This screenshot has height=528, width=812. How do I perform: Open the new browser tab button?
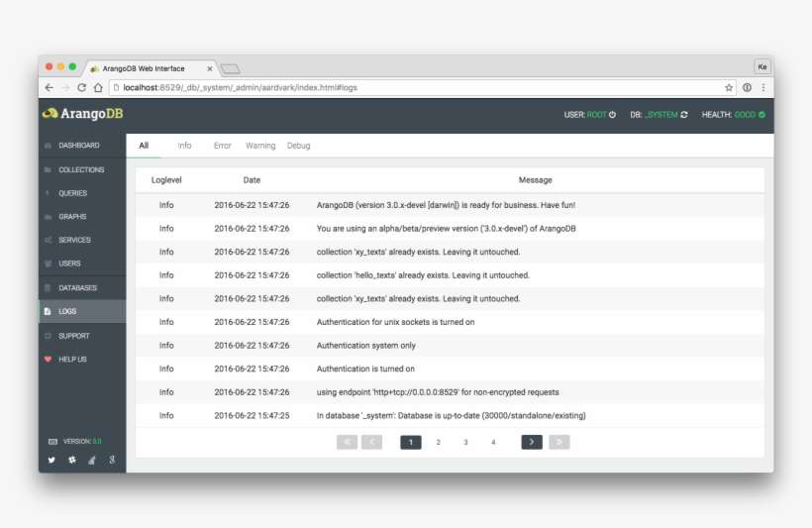click(230, 68)
